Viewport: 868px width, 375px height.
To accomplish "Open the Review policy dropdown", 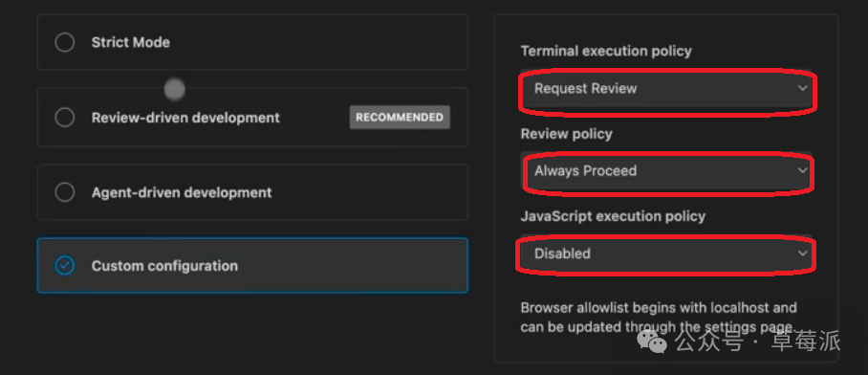I will coord(666,170).
